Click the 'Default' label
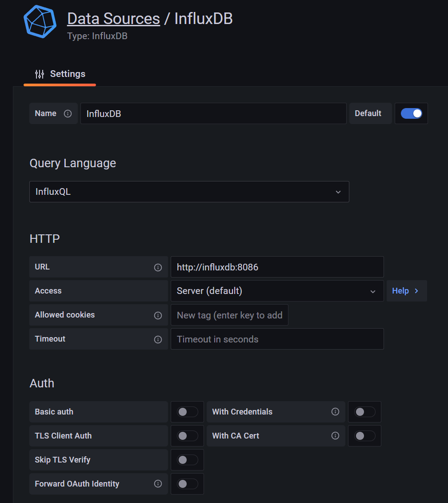Screen dimensions: 448x503 point(368,113)
